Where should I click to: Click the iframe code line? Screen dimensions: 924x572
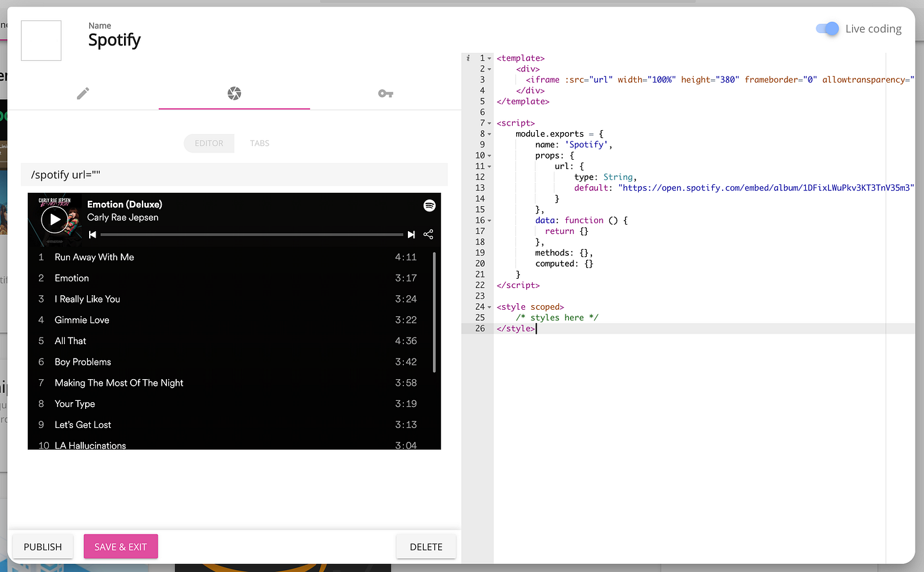(x=719, y=80)
